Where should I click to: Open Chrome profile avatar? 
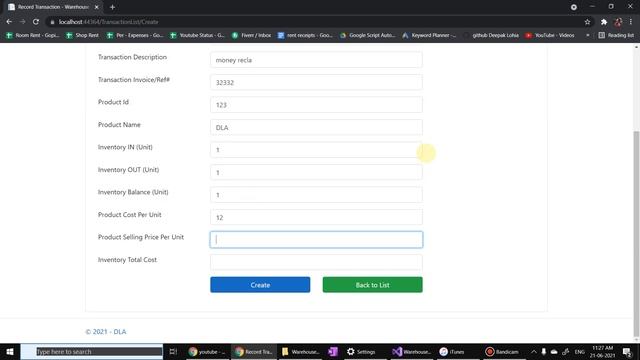(618, 22)
